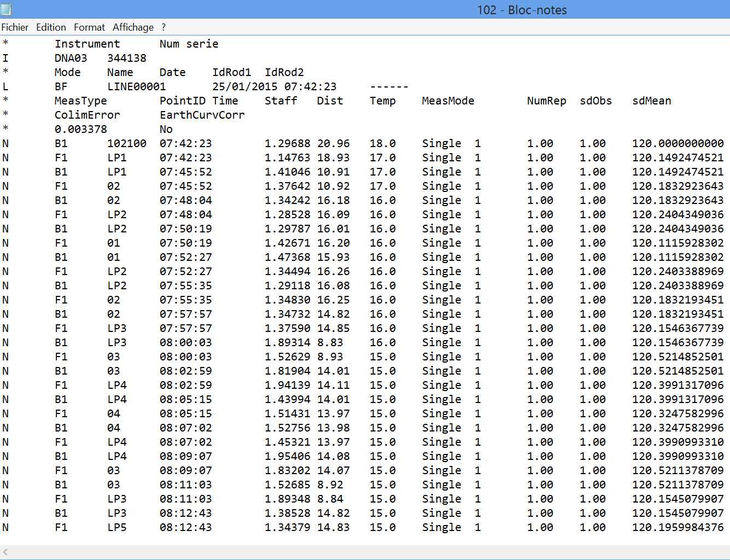
Task: Click the instrument name DNA03
Action: pyautogui.click(x=71, y=58)
